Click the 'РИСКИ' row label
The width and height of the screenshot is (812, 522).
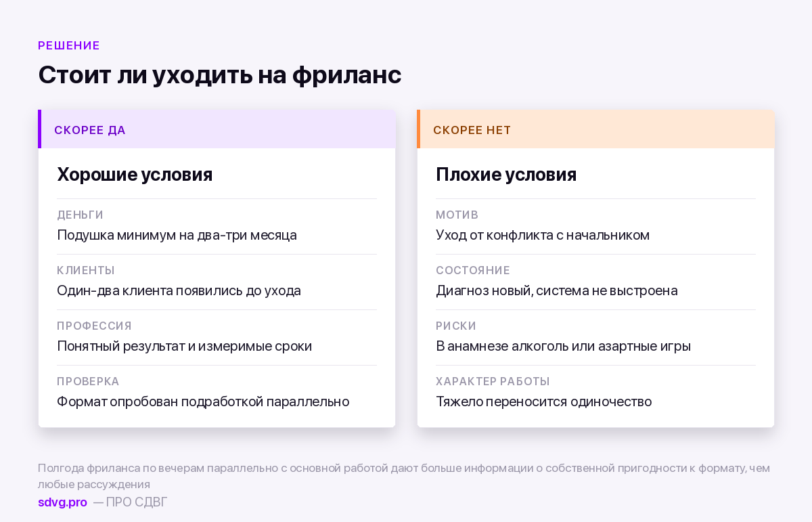tap(456, 326)
